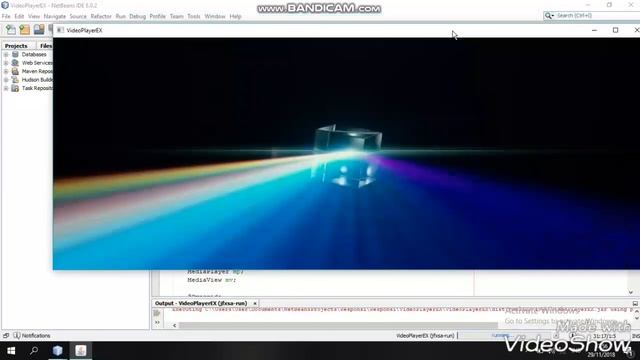
Task: Switch to the Projects tab
Action: (16, 46)
